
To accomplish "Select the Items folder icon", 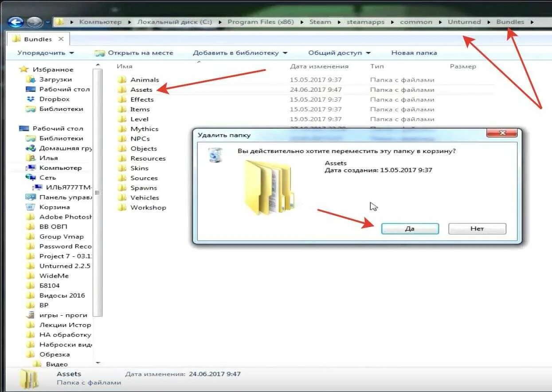I will 122,109.
